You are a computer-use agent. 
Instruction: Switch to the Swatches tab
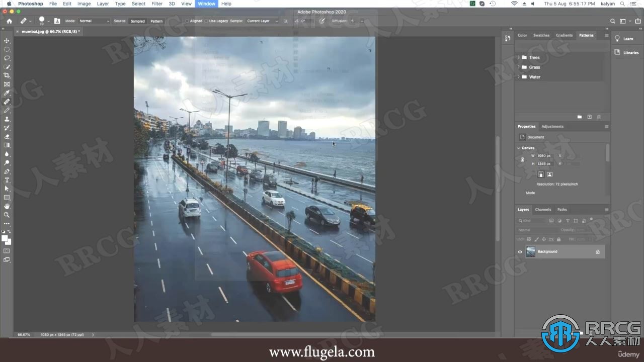541,35
